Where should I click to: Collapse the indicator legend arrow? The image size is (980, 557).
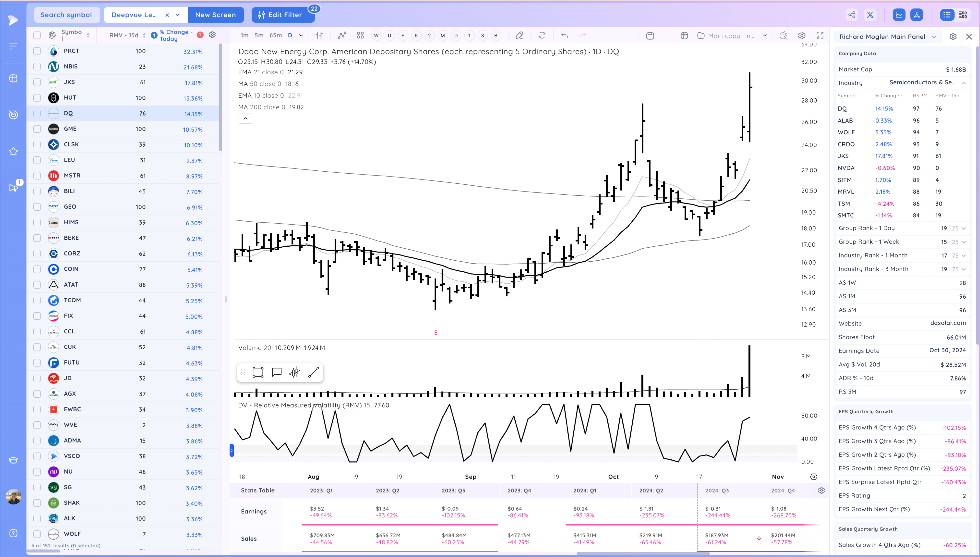pos(245,119)
